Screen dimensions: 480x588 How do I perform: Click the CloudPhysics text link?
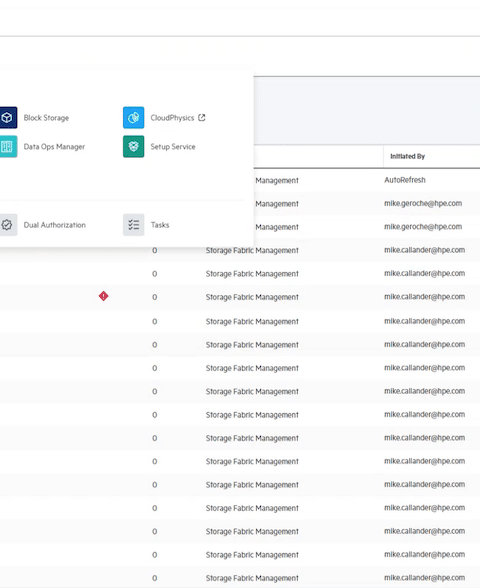point(172,118)
